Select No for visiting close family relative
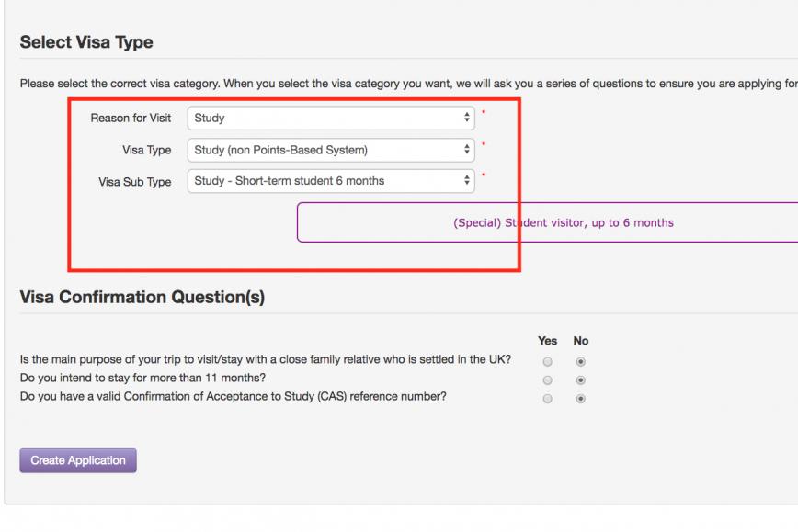Image resolution: width=798 pixels, height=532 pixels. [580, 362]
